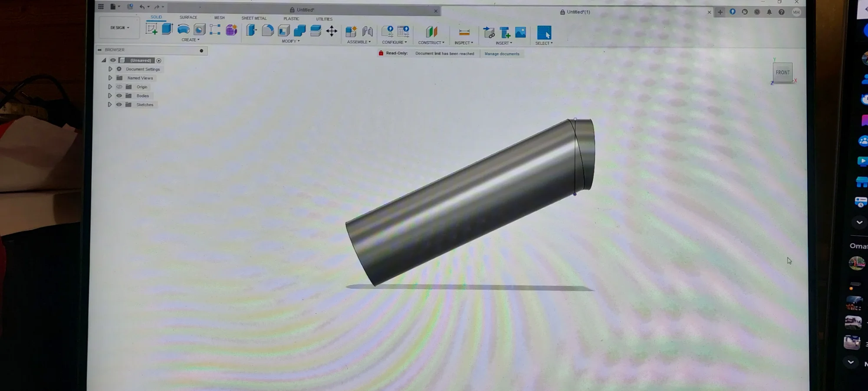This screenshot has width=868, height=391.
Task: Show the hidden Origin folder
Action: click(x=119, y=87)
